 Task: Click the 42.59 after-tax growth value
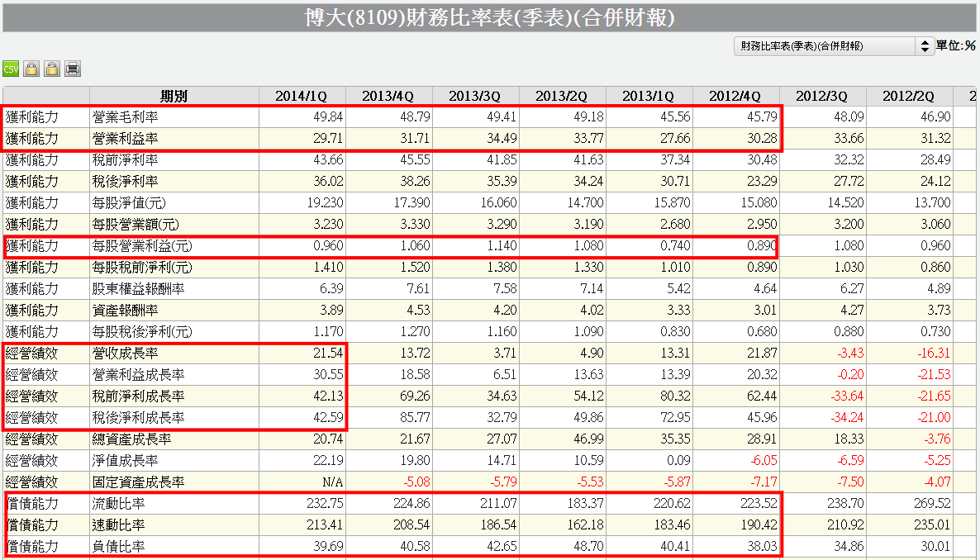pyautogui.click(x=328, y=417)
